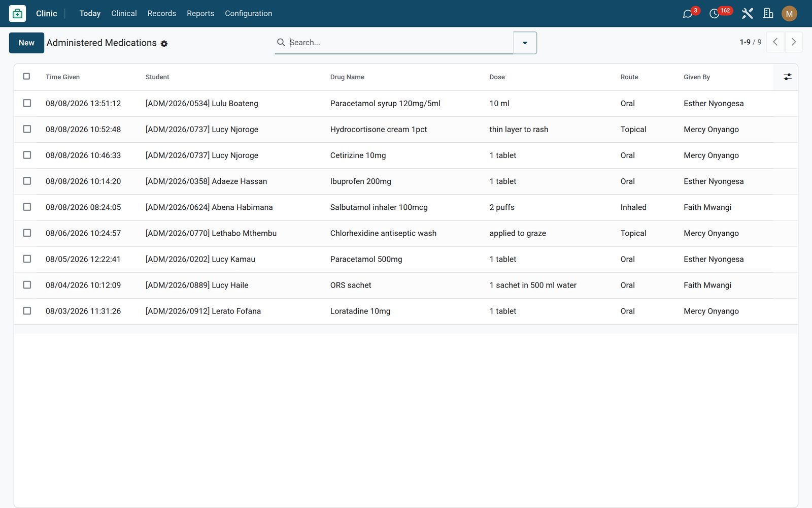Toggle the select-all header checkbox
The image size is (812, 508).
[26, 76]
